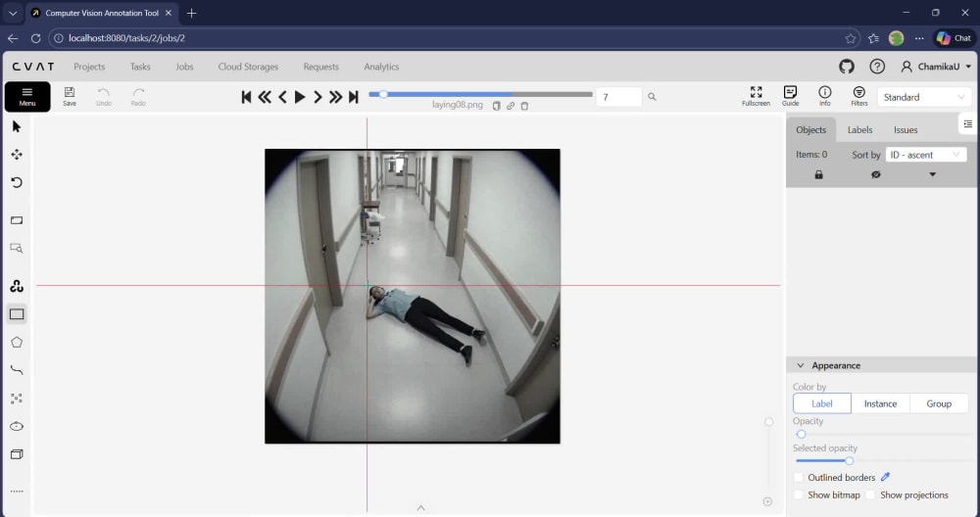Enable Show projections checkbox
The image size is (980, 517).
pos(870,494)
